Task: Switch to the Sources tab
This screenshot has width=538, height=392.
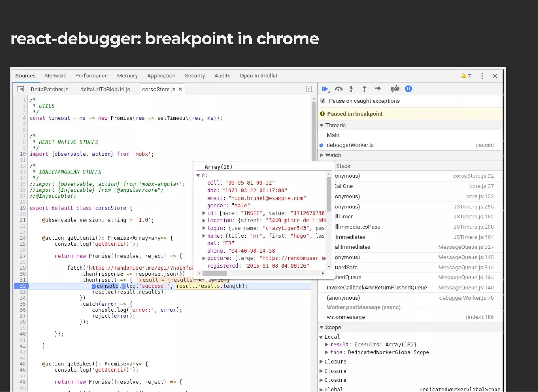Action: [25, 76]
